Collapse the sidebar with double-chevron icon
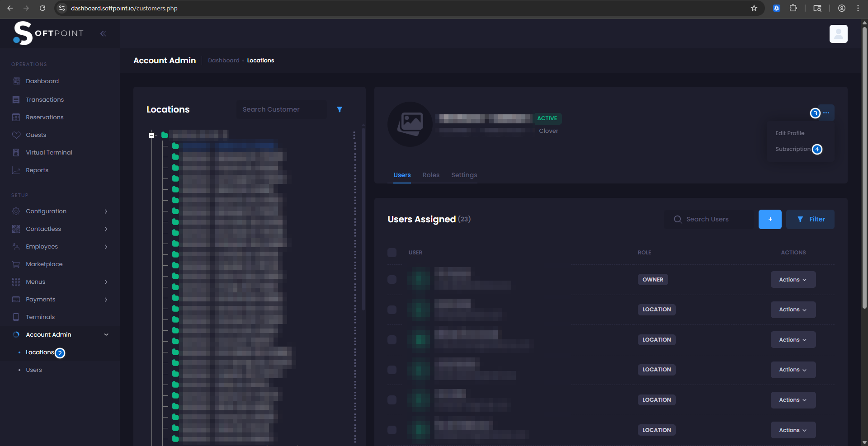The image size is (868, 446). [103, 33]
